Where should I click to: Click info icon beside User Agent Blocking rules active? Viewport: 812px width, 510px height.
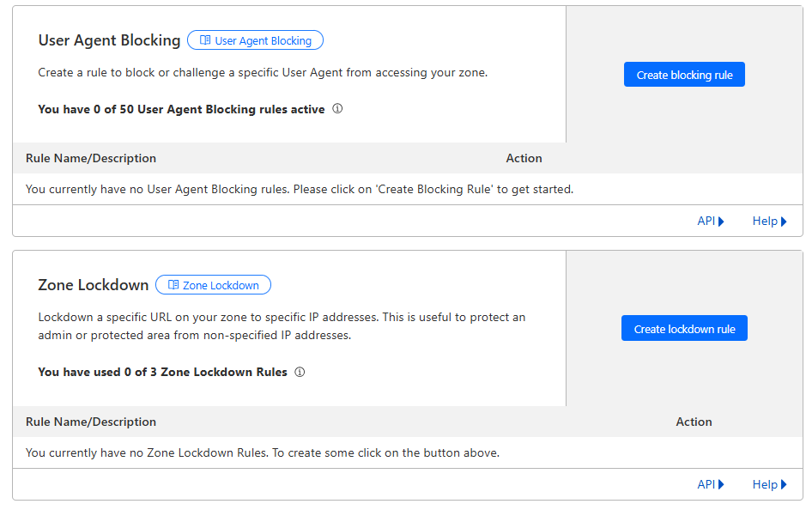click(337, 109)
